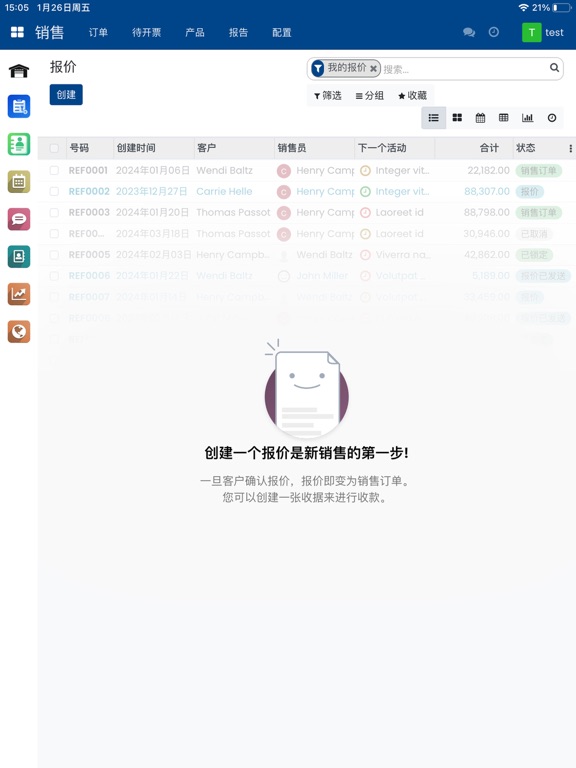Click Thomas Passot in REF0003 row

(233, 213)
